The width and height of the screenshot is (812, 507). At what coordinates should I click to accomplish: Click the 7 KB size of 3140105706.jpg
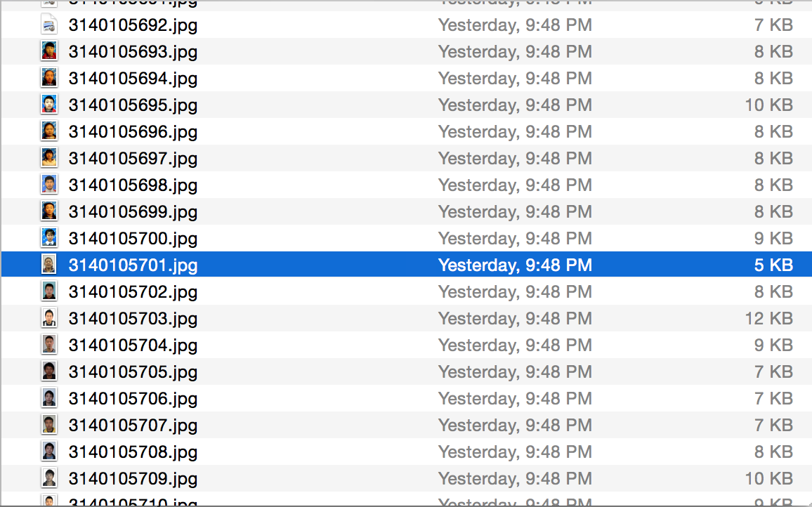coord(773,398)
